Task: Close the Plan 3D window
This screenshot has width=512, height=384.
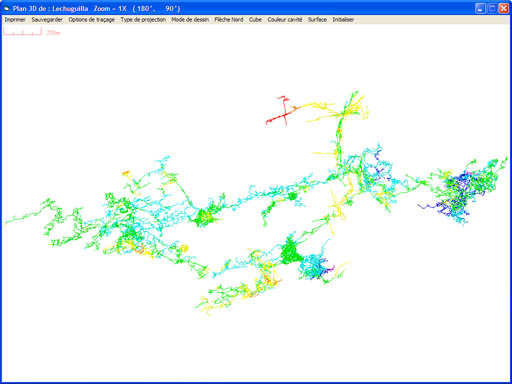Action: tap(503, 8)
